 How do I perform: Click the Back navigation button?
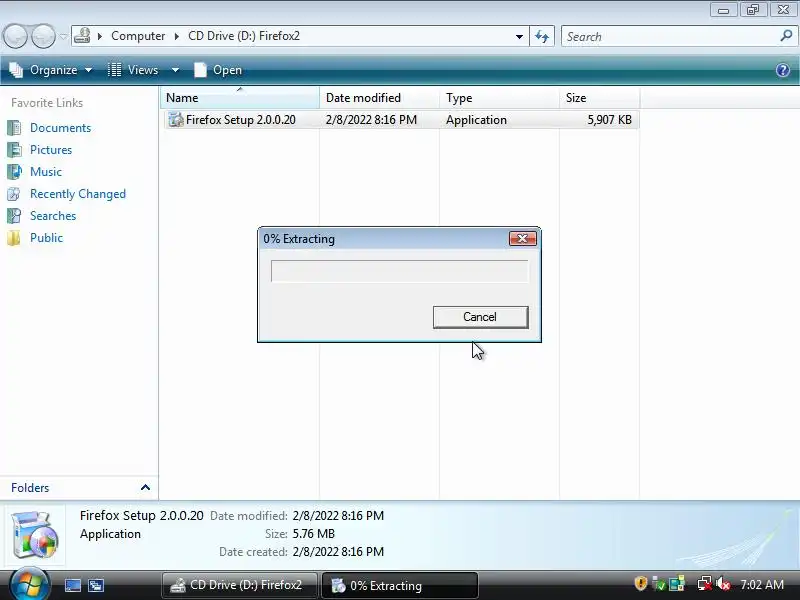click(15, 36)
